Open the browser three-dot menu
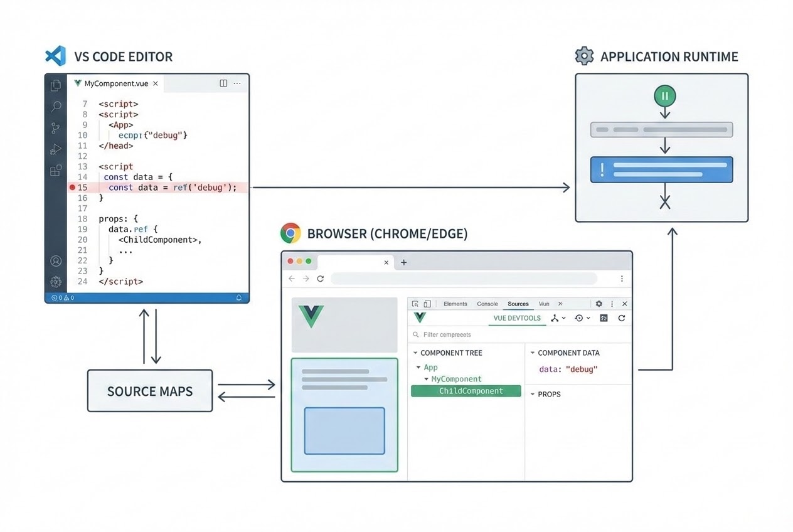Image resolution: width=793 pixels, height=532 pixels. 622,279
